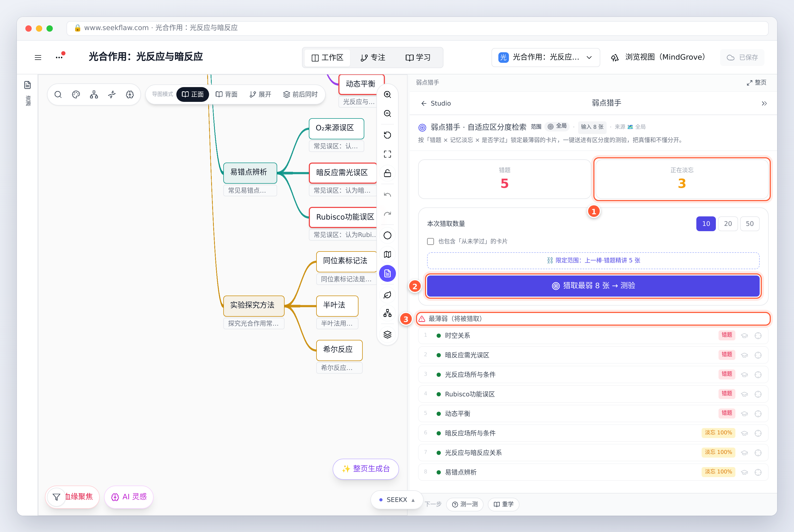This screenshot has width=794, height=532.
Task: Toggle the lock icon in vertical toolbar
Action: coord(387,173)
